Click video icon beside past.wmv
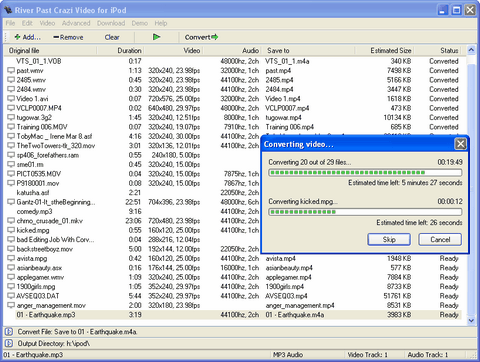Viewport: 480px width, 362px height. coord(11,71)
